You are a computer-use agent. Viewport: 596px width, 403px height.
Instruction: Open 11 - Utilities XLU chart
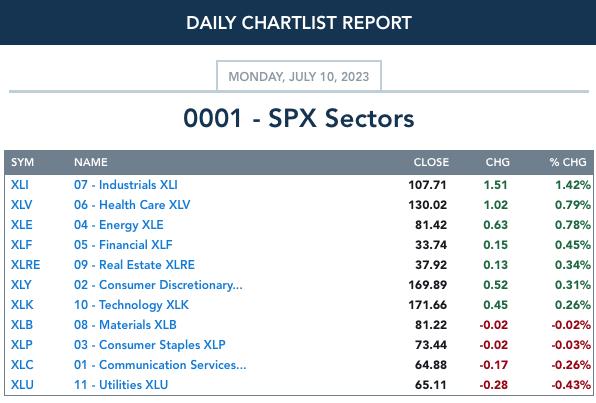(x=121, y=385)
